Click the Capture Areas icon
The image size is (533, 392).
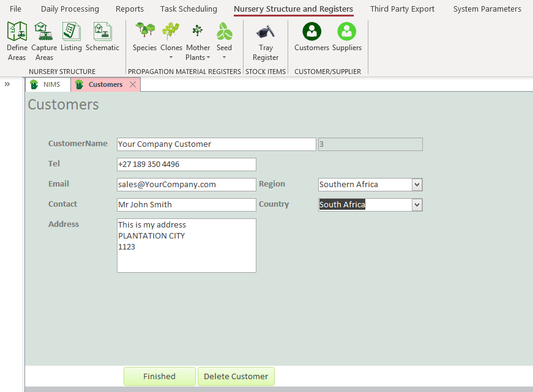[x=44, y=40]
